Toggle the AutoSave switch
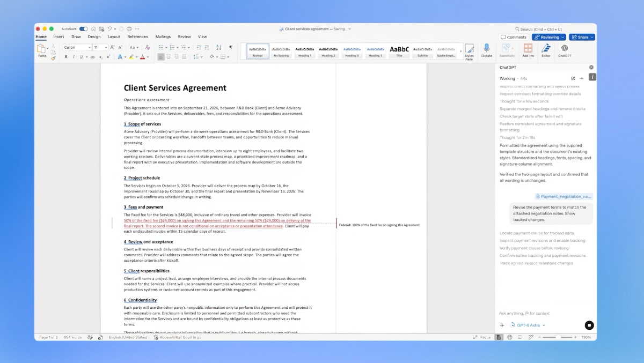 tap(83, 29)
